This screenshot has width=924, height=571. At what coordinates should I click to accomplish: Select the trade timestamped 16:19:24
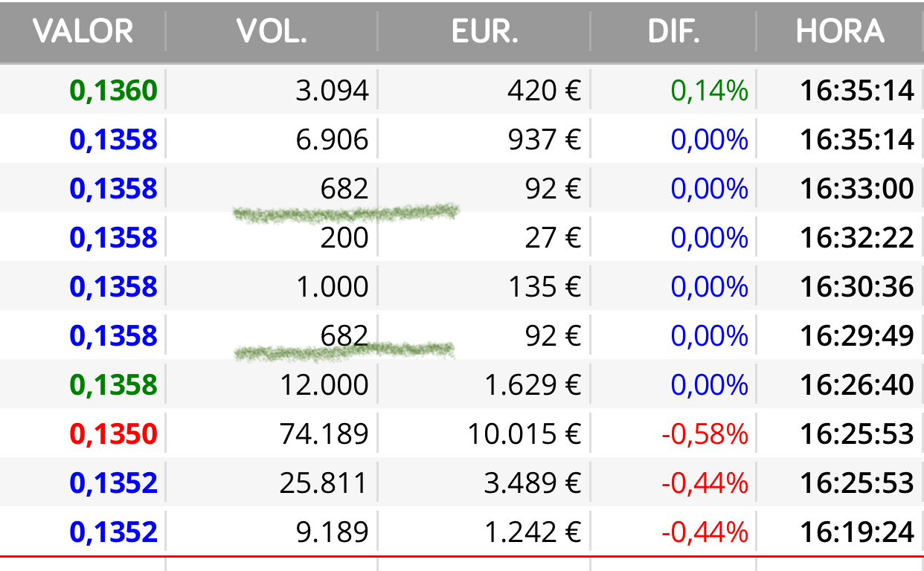coord(462,532)
